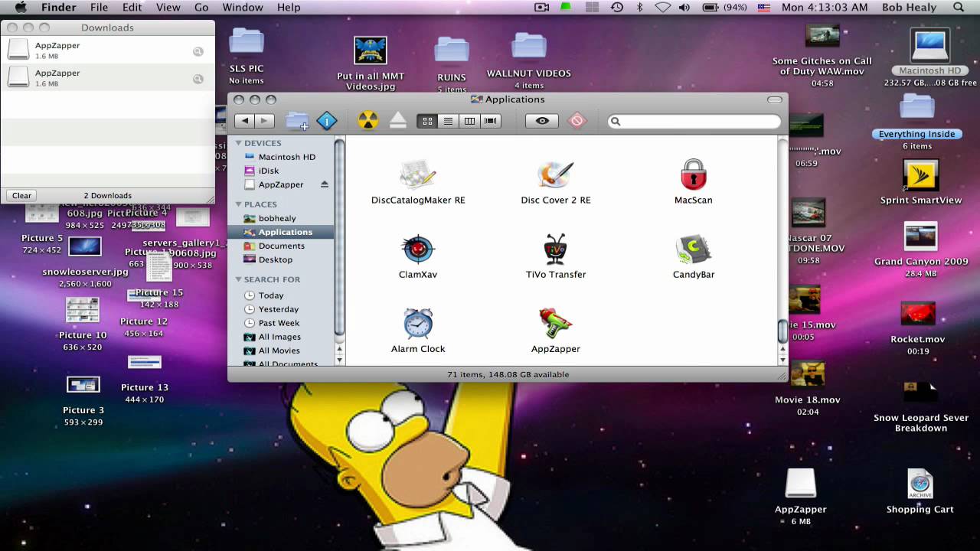Click the Back arrow in Finder toolbar

pyautogui.click(x=244, y=121)
